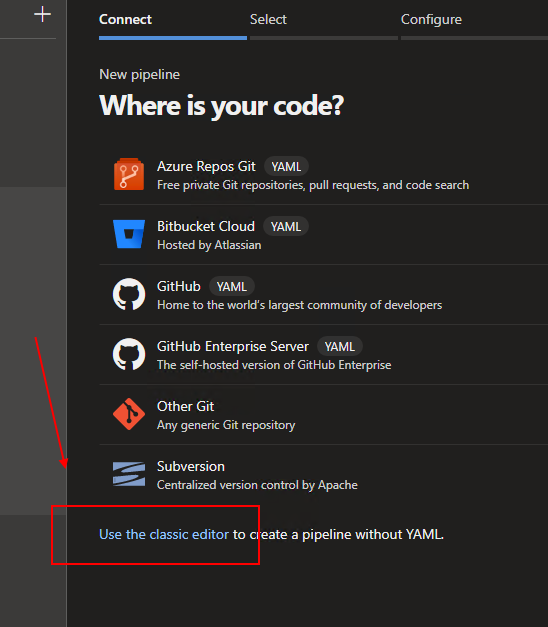Click YAML badge next to GitHub
This screenshot has height=627, width=548.
click(x=232, y=287)
